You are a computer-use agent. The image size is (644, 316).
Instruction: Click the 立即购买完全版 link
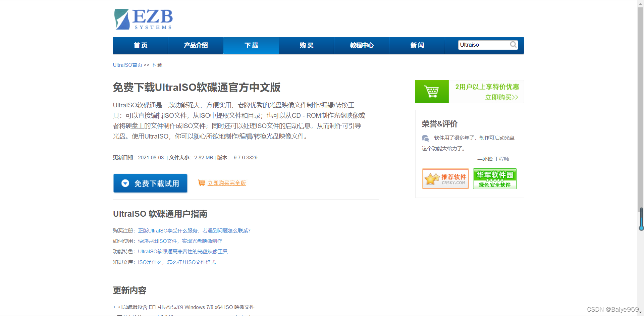click(227, 183)
